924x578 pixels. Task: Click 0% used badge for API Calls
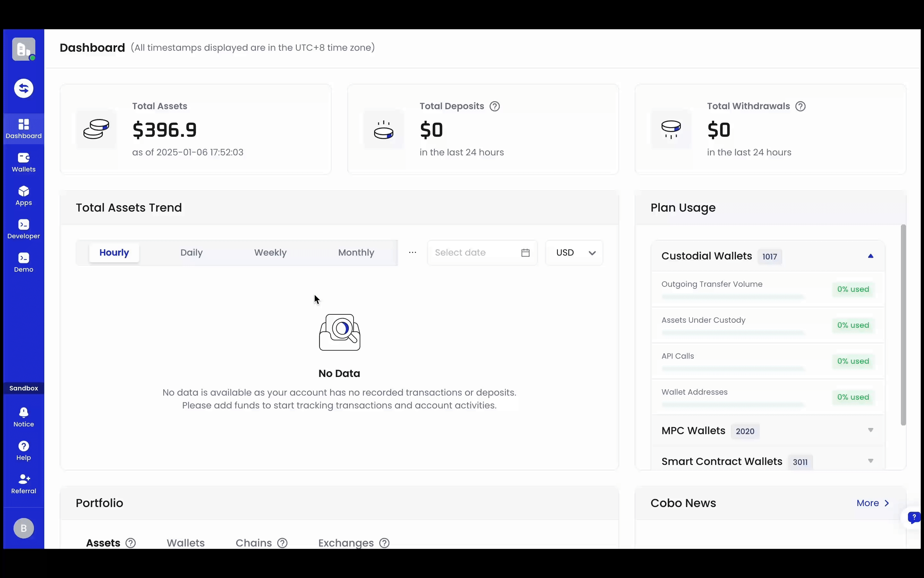pyautogui.click(x=853, y=361)
